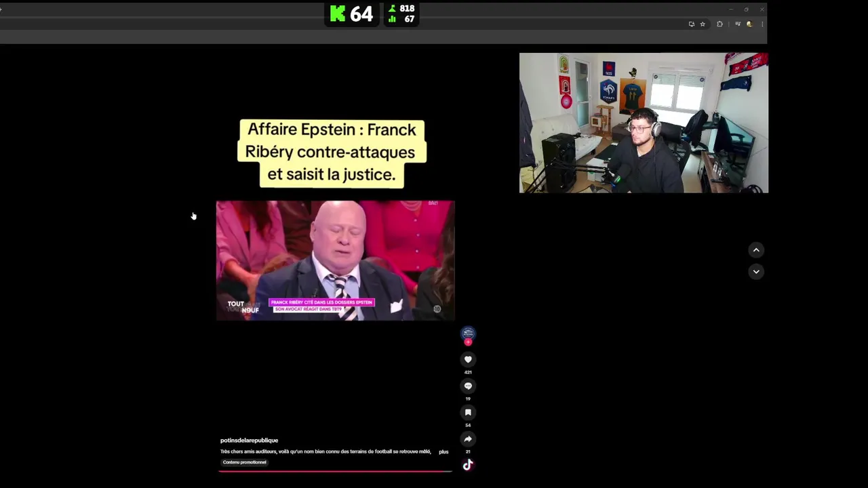Click the comment count '19'

click(x=468, y=399)
